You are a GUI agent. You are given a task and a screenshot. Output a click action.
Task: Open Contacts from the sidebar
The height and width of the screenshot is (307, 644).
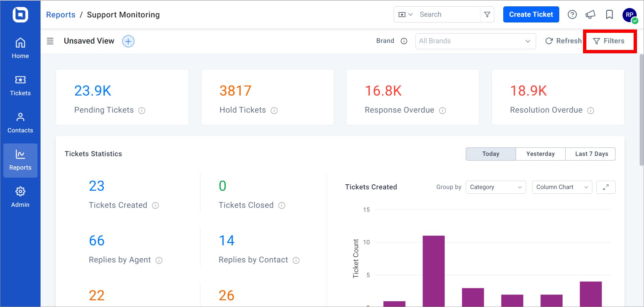pos(20,123)
